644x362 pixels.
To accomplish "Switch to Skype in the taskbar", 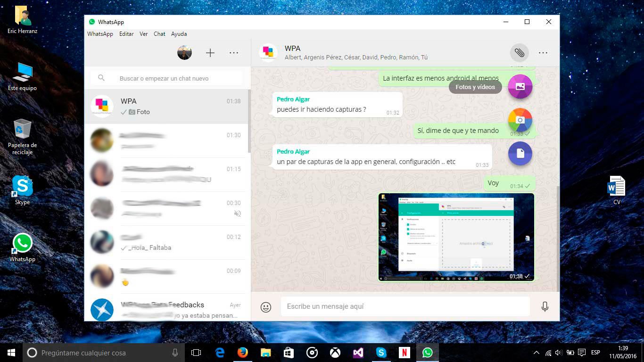I will tap(381, 353).
